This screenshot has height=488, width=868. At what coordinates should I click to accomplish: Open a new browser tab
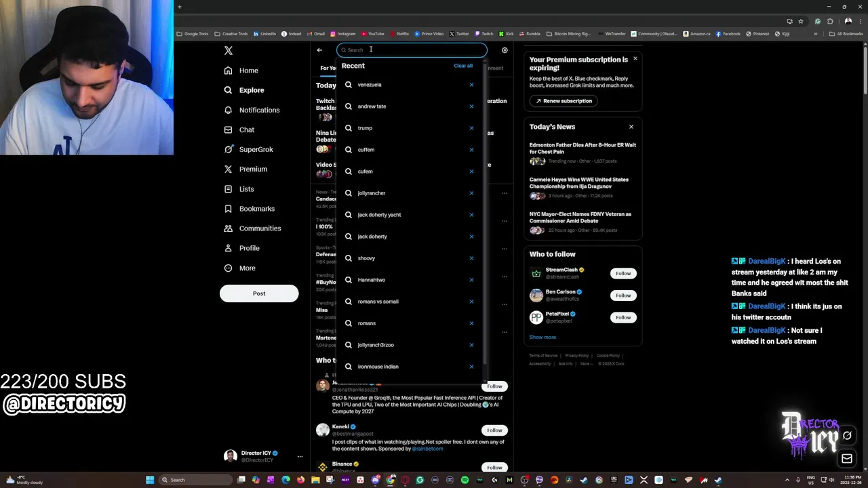click(x=180, y=7)
